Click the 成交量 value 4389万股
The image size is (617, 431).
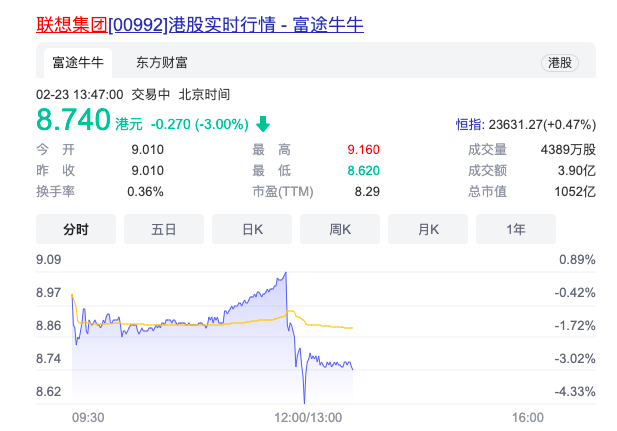pyautogui.click(x=568, y=150)
